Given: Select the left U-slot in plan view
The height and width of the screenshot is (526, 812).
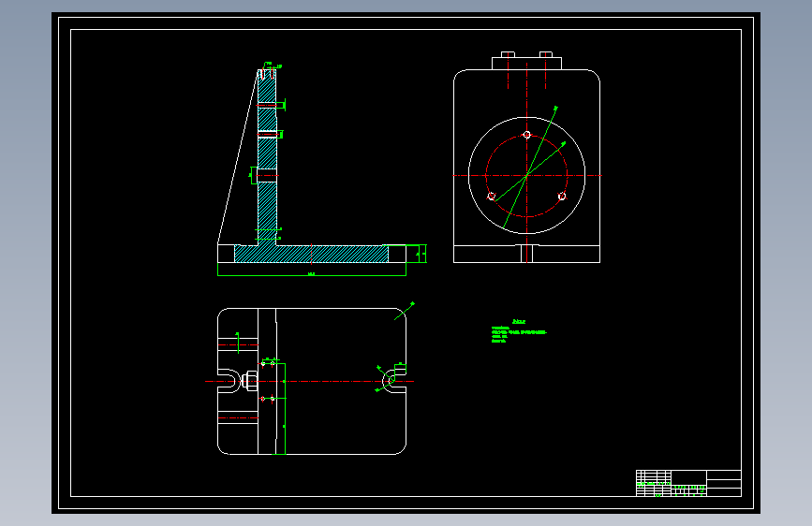Looking at the screenshot, I should [229, 382].
